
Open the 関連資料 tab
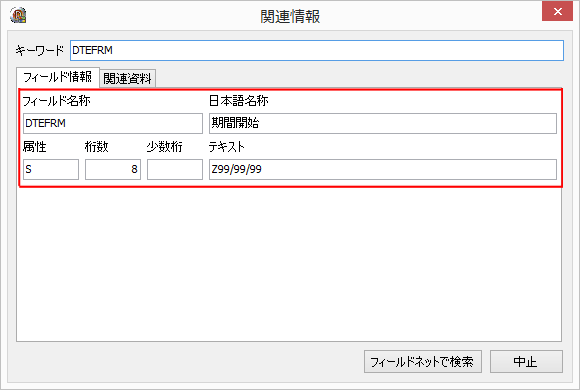128,78
